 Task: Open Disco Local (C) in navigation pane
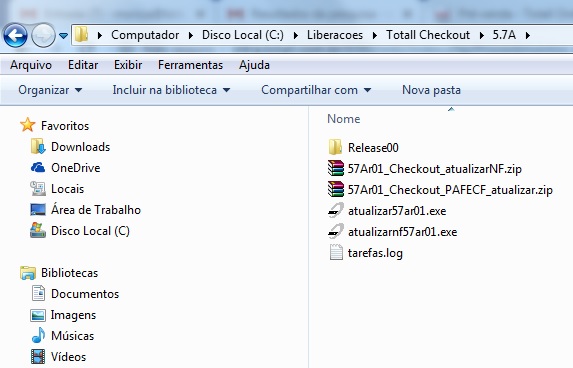click(90, 231)
